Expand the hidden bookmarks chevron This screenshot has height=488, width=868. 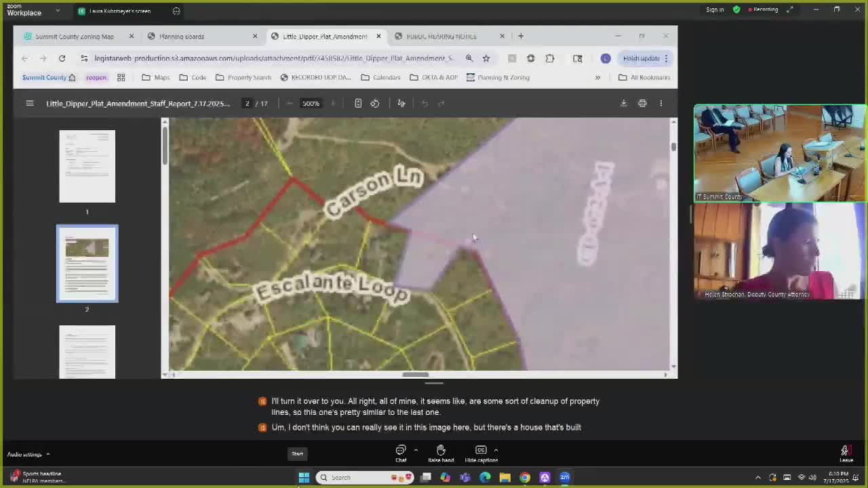(x=597, y=77)
